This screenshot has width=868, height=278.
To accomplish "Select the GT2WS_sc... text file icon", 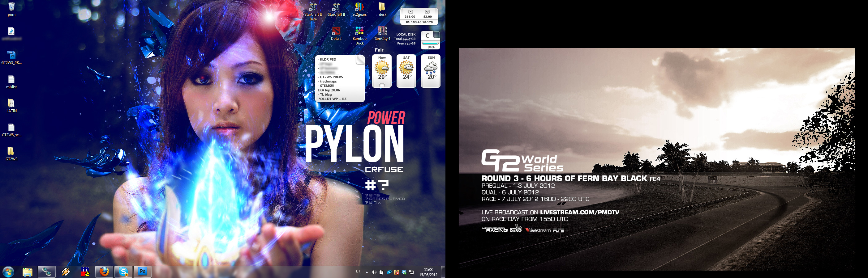I will click(x=11, y=130).
